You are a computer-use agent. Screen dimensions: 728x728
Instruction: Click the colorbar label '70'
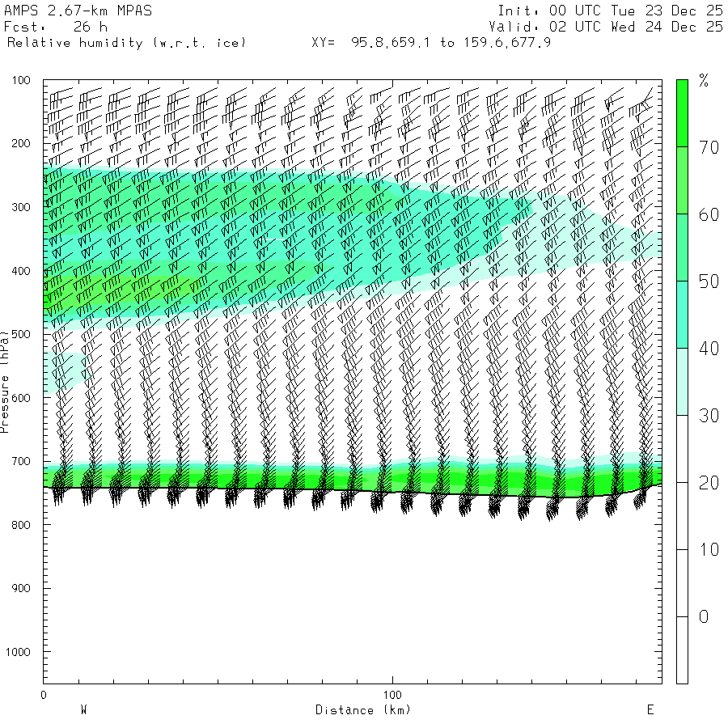[x=709, y=148]
